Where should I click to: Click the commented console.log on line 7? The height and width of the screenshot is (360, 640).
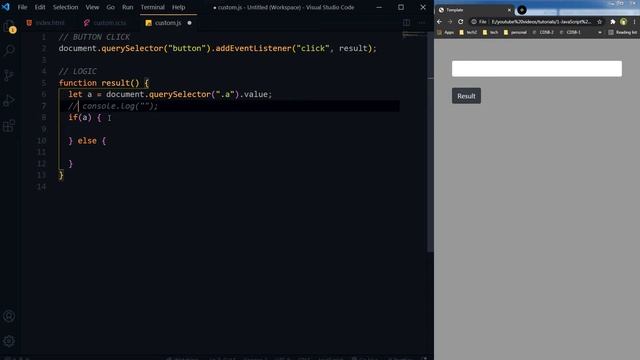(x=113, y=106)
